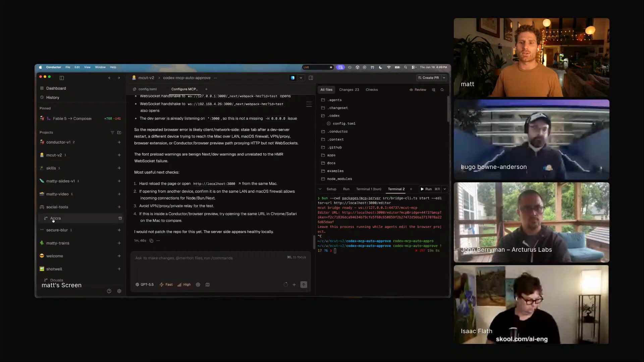Image resolution: width=644 pixels, height=362 pixels.
Task: Switch to the Setup terminal tab
Action: tap(331, 189)
